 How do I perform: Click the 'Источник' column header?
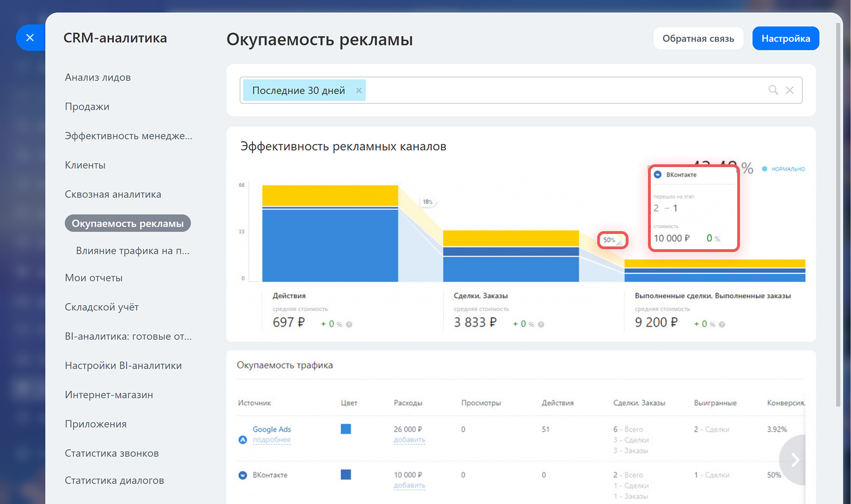click(x=255, y=403)
